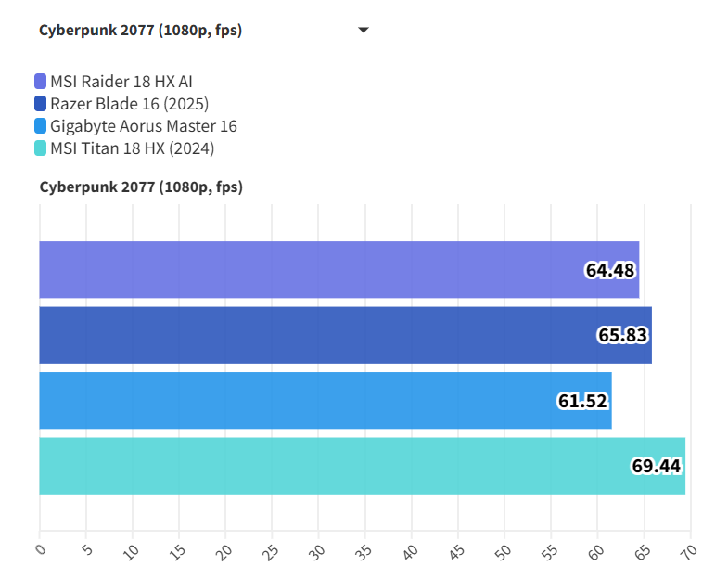The image size is (728, 579).
Task: Click the 64.48 value label
Action: tap(609, 270)
